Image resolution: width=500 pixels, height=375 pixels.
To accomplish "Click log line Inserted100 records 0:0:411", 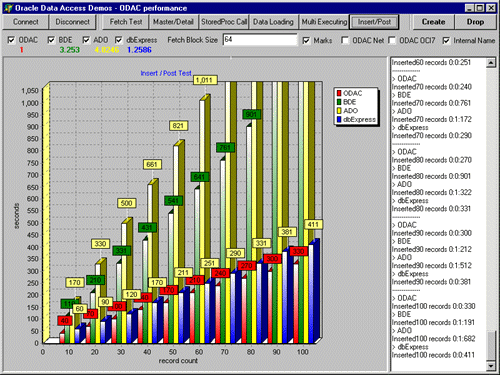I will click(x=433, y=355).
